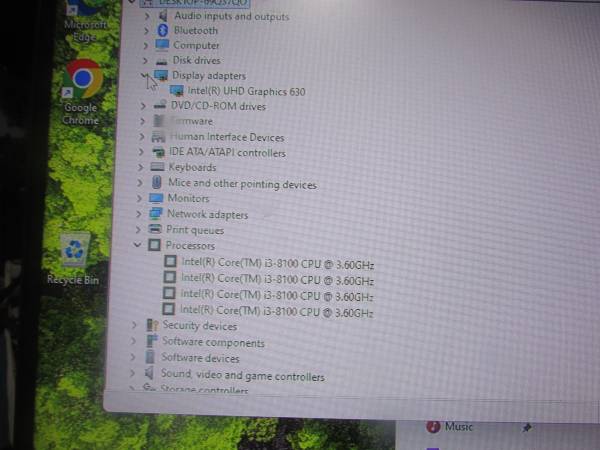
Task: Select the Firmware category label
Action: pyautogui.click(x=192, y=121)
